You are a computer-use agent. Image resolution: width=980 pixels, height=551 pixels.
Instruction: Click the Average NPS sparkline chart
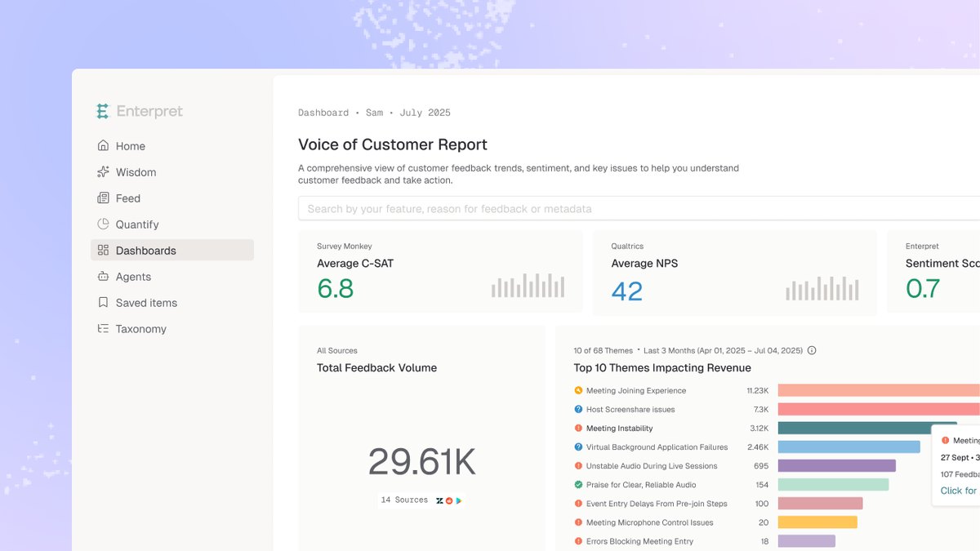pyautogui.click(x=822, y=288)
